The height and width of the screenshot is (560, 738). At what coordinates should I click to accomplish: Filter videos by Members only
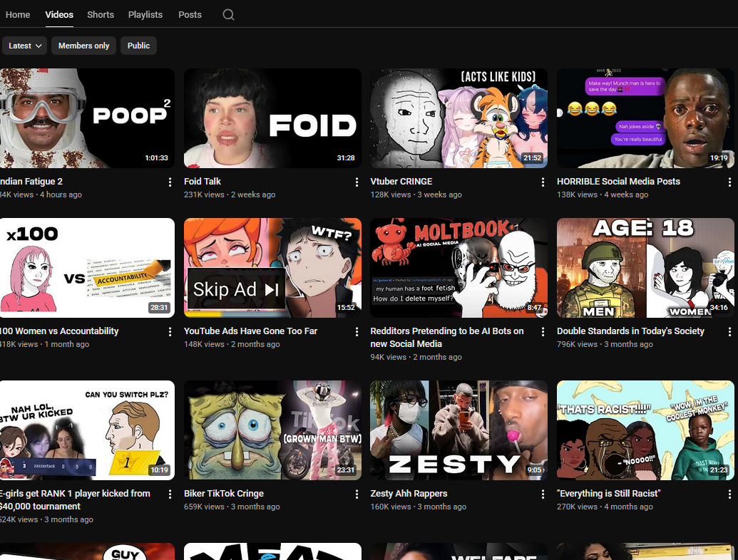tap(83, 46)
